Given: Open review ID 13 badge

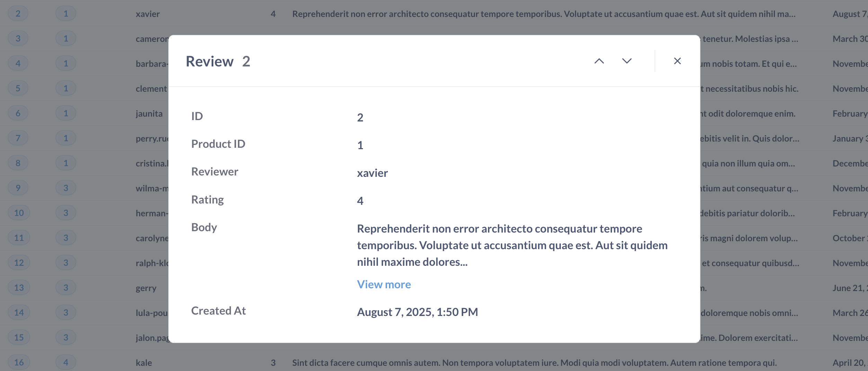Looking at the screenshot, I should click(19, 288).
